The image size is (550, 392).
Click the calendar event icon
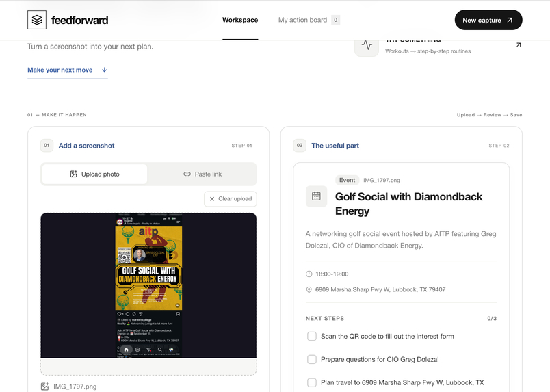pyautogui.click(x=317, y=196)
